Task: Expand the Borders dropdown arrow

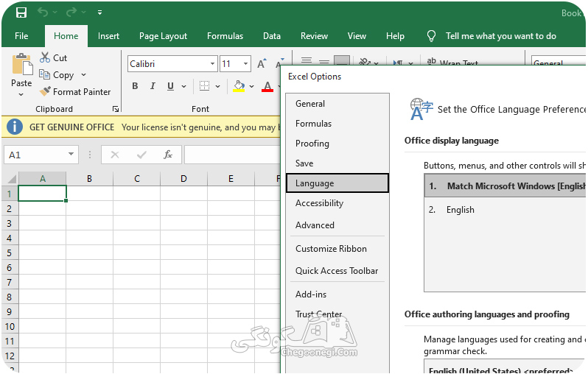Action: click(x=217, y=87)
